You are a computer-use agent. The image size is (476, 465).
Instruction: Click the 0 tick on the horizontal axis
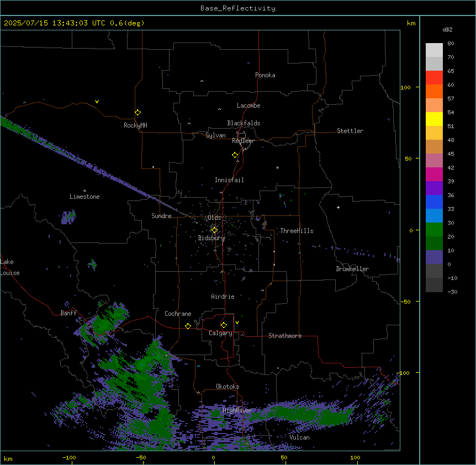[213, 457]
